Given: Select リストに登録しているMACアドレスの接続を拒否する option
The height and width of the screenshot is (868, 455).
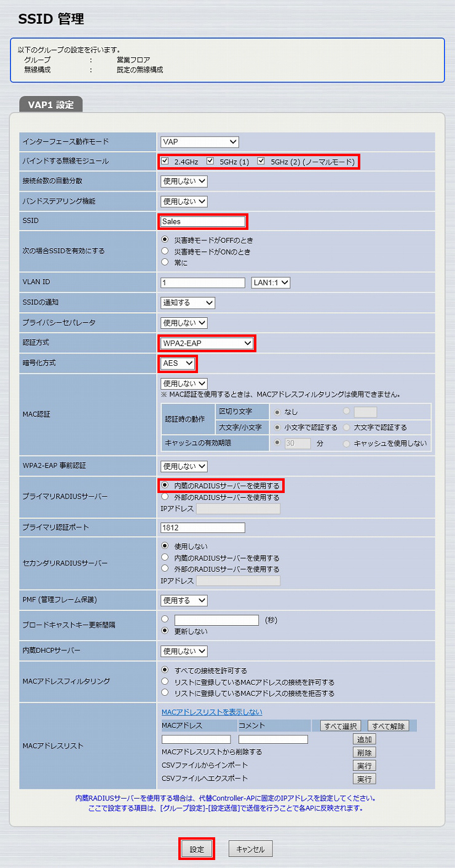Looking at the screenshot, I should click(x=165, y=693).
